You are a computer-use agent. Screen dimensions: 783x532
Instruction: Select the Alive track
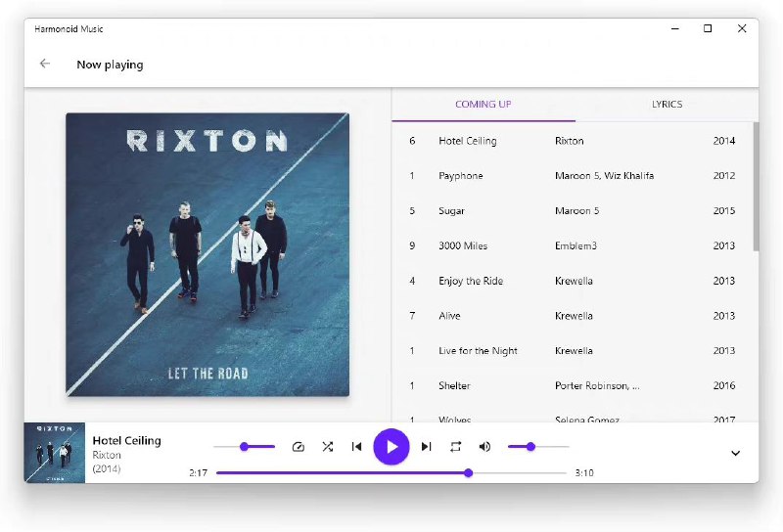(573, 316)
